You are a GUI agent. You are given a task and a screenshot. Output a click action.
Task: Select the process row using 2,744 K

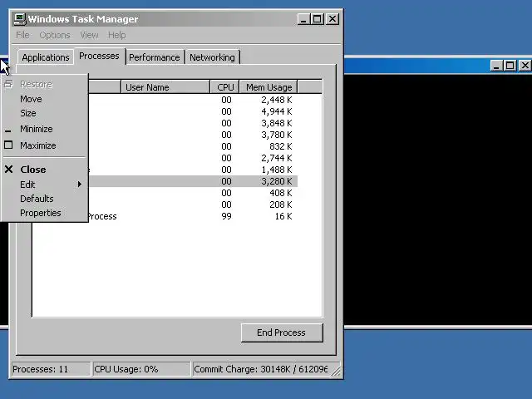(x=193, y=158)
